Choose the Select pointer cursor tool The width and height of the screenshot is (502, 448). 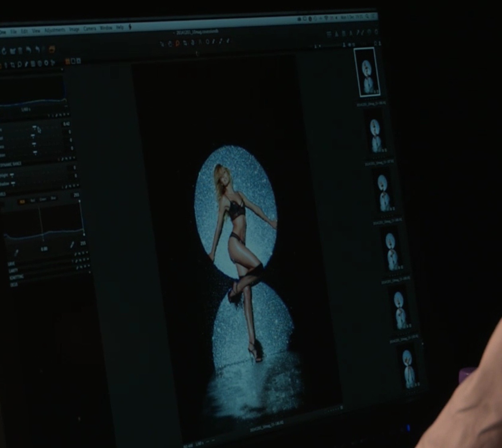point(162,44)
